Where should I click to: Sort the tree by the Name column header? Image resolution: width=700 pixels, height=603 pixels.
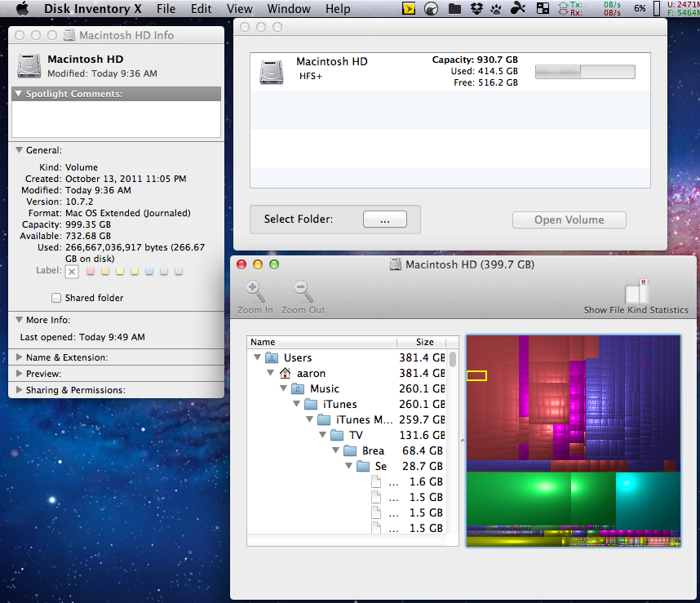tap(321, 342)
